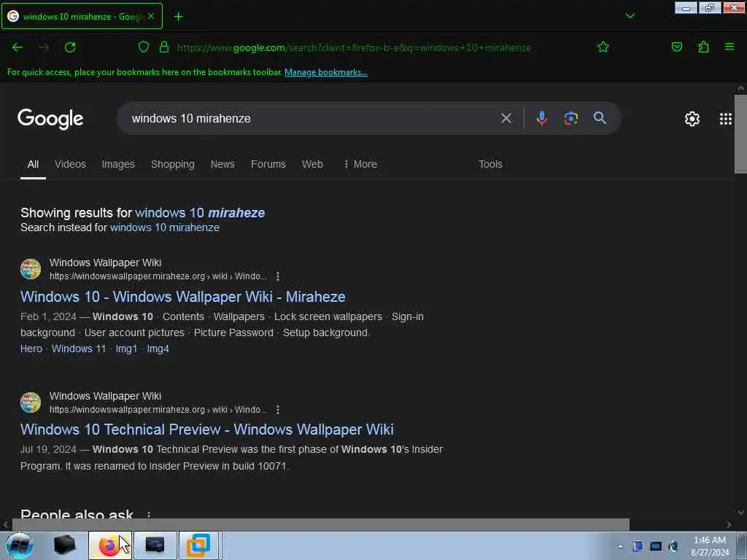Open options dots for the Technical Preview result
Viewport: 747px width, 560px height.
278,410
